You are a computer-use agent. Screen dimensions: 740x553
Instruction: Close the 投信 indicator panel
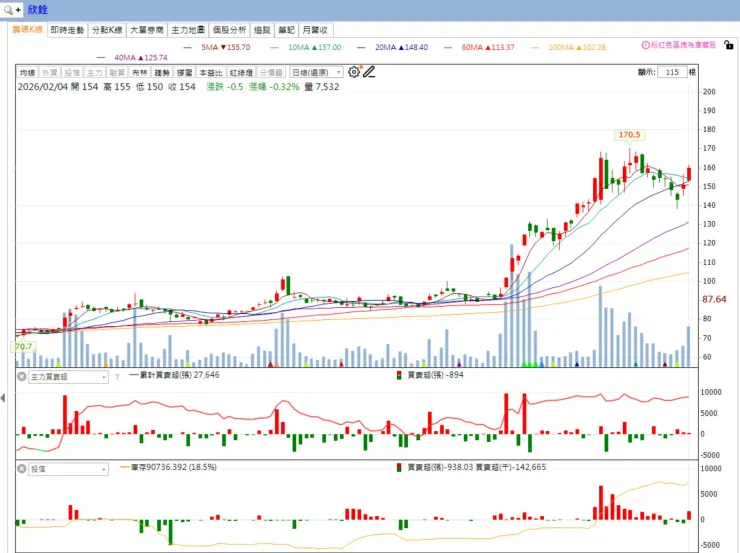[x=22, y=469]
